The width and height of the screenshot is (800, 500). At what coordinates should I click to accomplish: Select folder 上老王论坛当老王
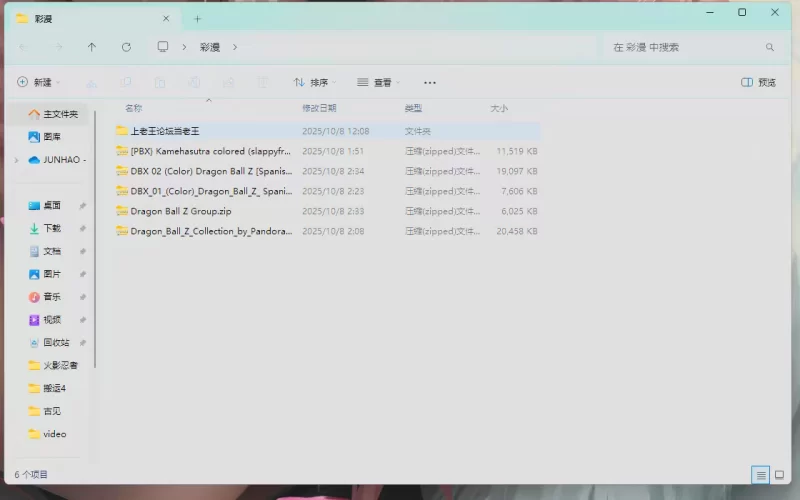click(327, 131)
